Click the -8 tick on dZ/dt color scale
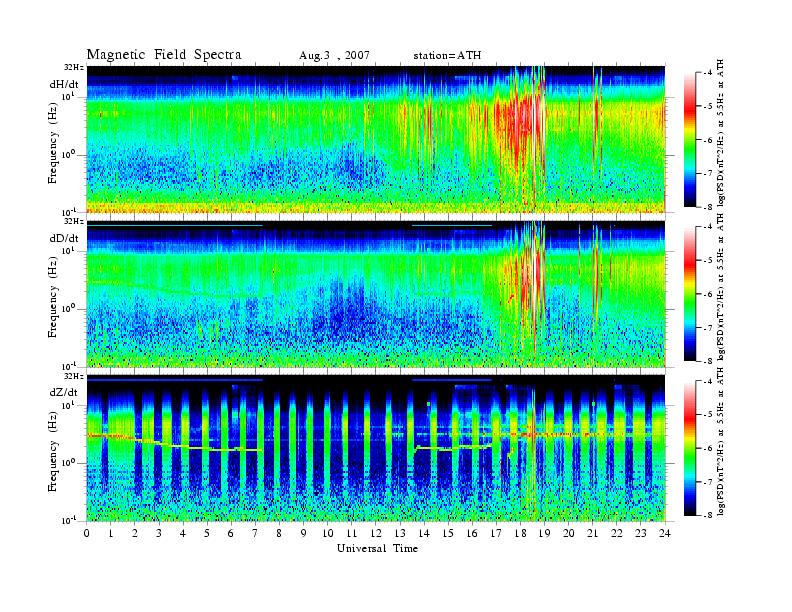The image size is (792, 612). tap(709, 515)
